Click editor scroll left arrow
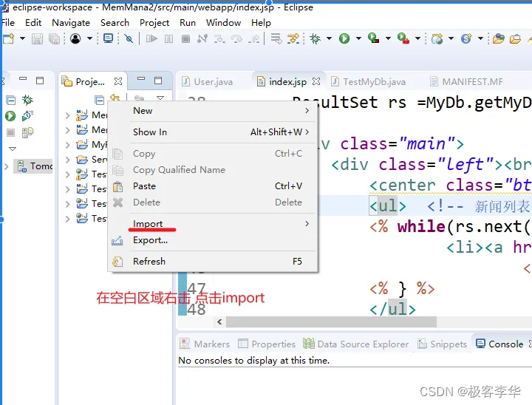This screenshot has width=532, height=405. click(219, 321)
